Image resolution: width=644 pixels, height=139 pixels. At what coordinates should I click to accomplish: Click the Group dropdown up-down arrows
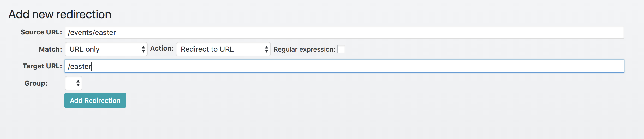78,83
